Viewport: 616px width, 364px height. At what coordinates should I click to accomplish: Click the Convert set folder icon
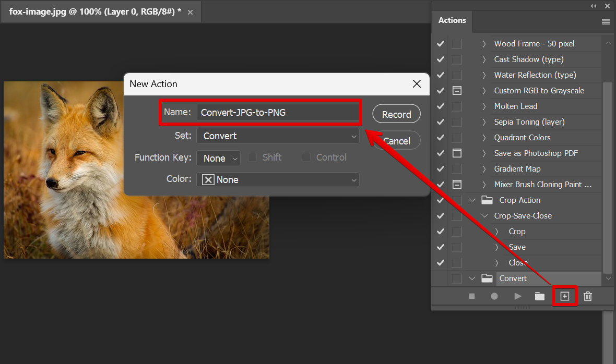pyautogui.click(x=487, y=278)
